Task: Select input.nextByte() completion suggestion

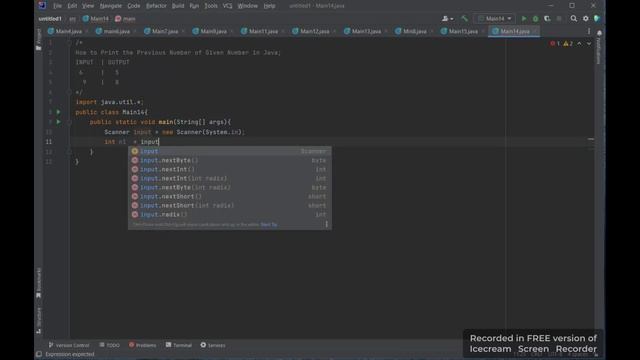Action: coord(230,160)
